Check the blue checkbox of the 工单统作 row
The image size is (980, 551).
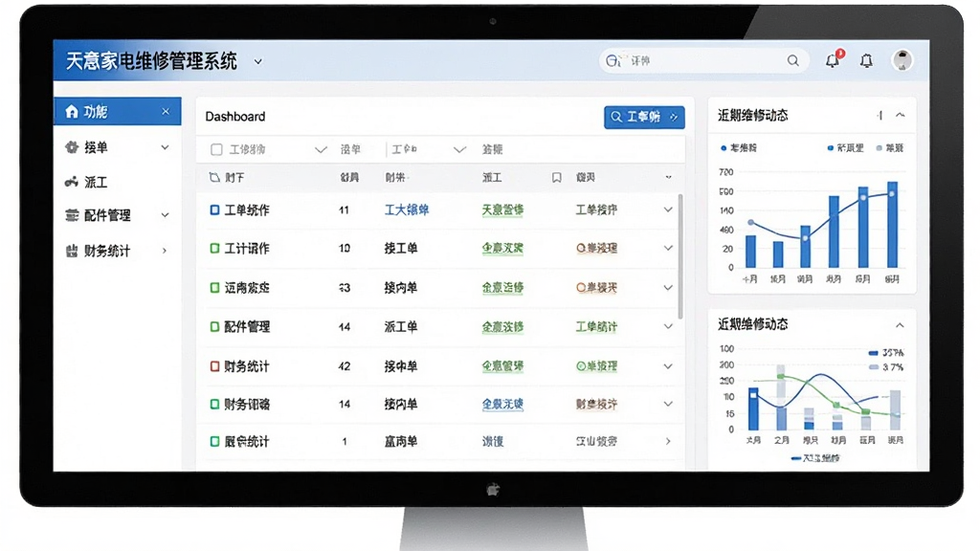tap(214, 209)
